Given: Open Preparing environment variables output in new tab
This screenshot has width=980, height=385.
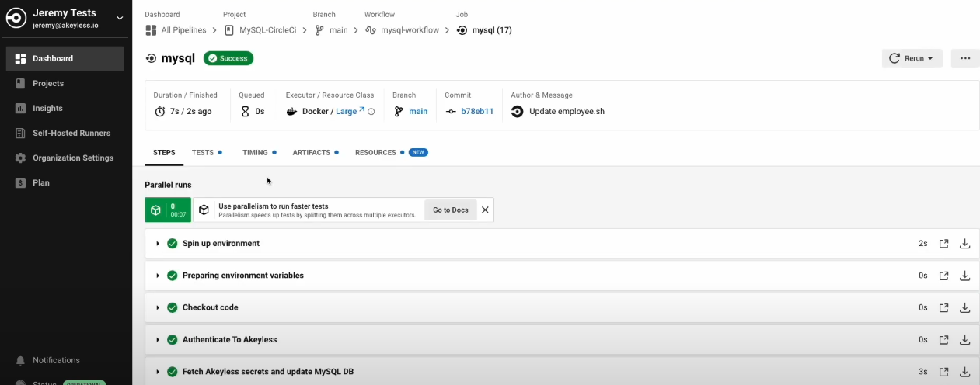Looking at the screenshot, I should coord(943,275).
